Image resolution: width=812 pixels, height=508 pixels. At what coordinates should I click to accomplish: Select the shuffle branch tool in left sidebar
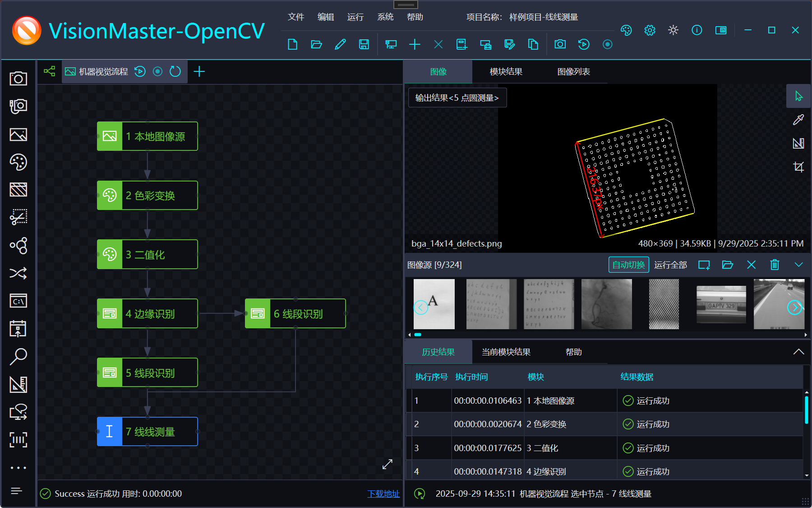click(18, 273)
